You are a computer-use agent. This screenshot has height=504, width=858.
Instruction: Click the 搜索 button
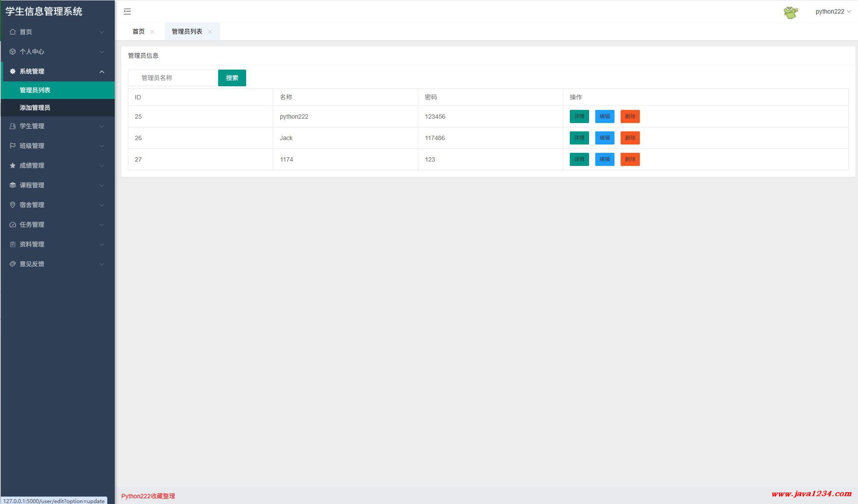[232, 78]
